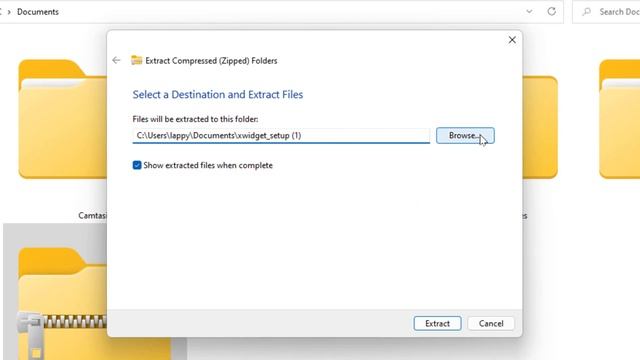Go back using the dialog's back arrow
The height and width of the screenshot is (360, 640).
pyautogui.click(x=116, y=60)
